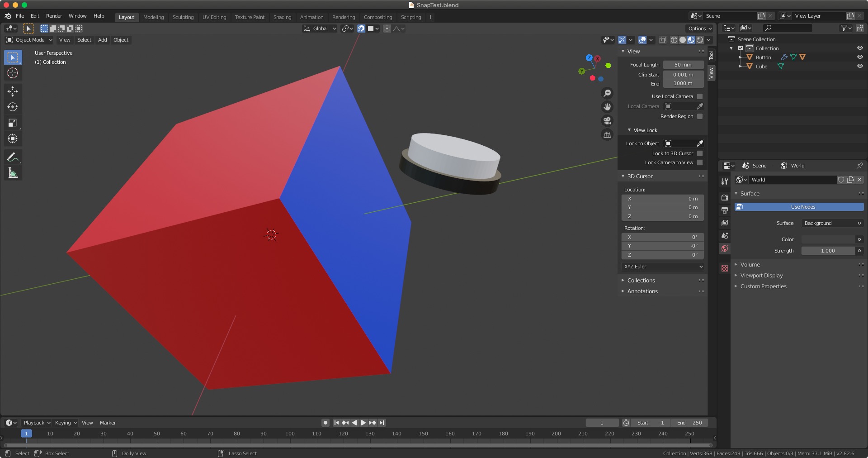Open the Texture properties checkerboard icon
This screenshot has height=458, width=868.
click(x=725, y=268)
